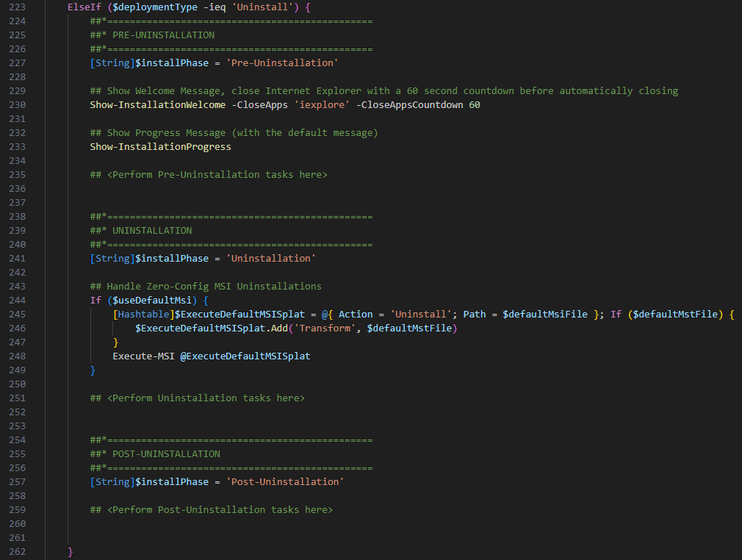Screen dimensions: 742x560
Task: Click the $deploymentType variable
Action: (x=154, y=7)
